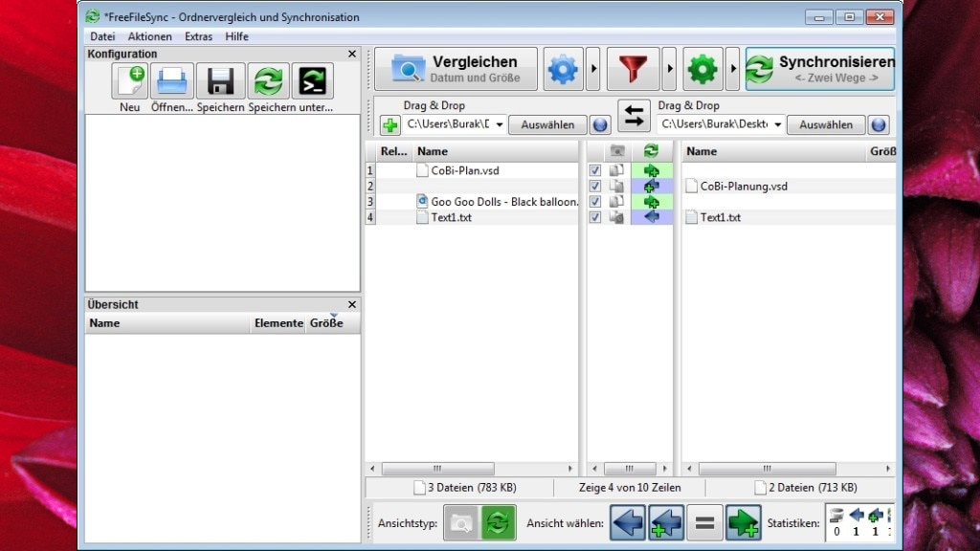Image resolution: width=980 pixels, height=551 pixels.
Task: Click sync action icon for Goo Goo Dolls row
Action: 651,202
